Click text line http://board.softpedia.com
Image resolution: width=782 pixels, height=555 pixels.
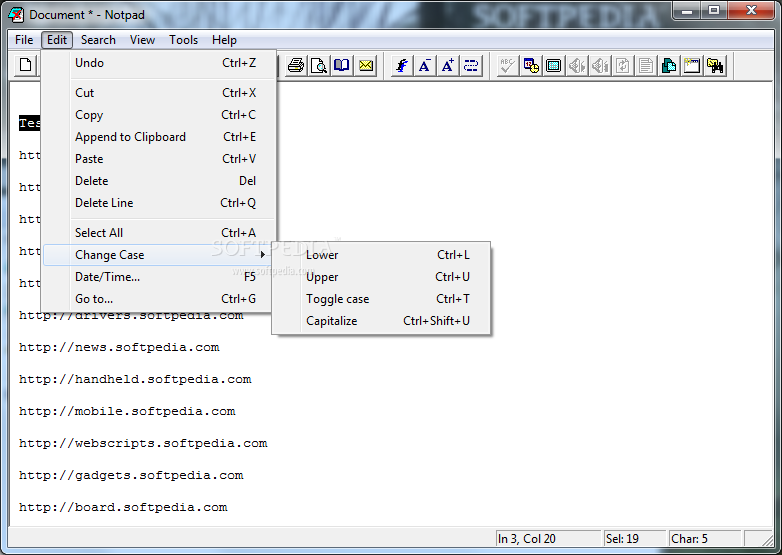[123, 507]
